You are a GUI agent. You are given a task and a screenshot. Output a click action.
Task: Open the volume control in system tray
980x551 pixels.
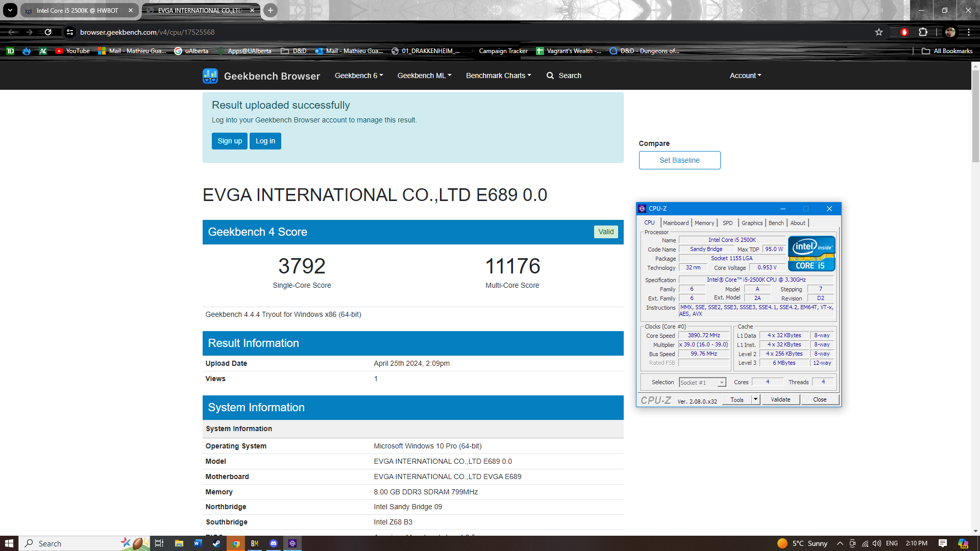point(877,543)
